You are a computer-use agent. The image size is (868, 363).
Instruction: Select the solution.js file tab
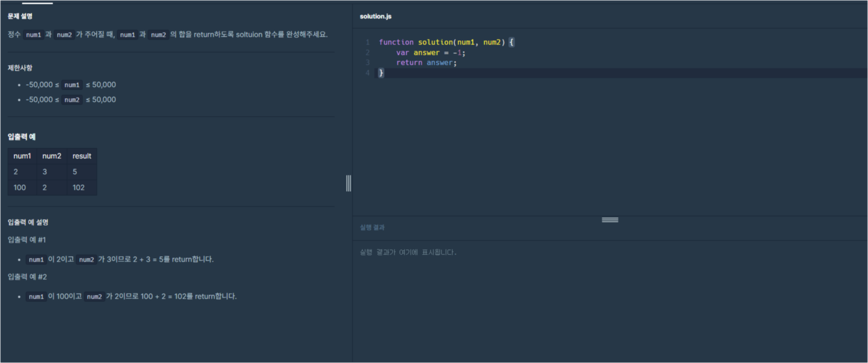point(375,16)
